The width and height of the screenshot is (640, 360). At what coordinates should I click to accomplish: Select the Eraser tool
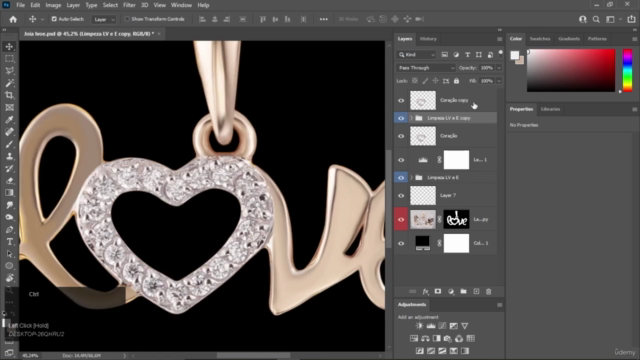(9, 180)
